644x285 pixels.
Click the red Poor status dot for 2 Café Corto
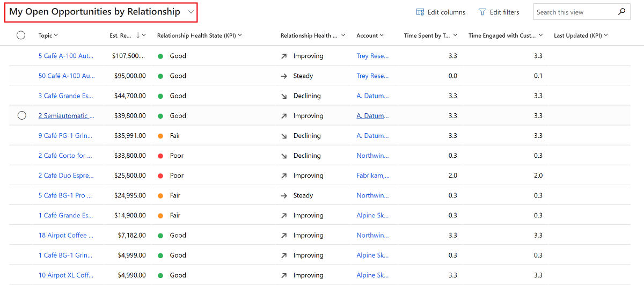coord(160,156)
